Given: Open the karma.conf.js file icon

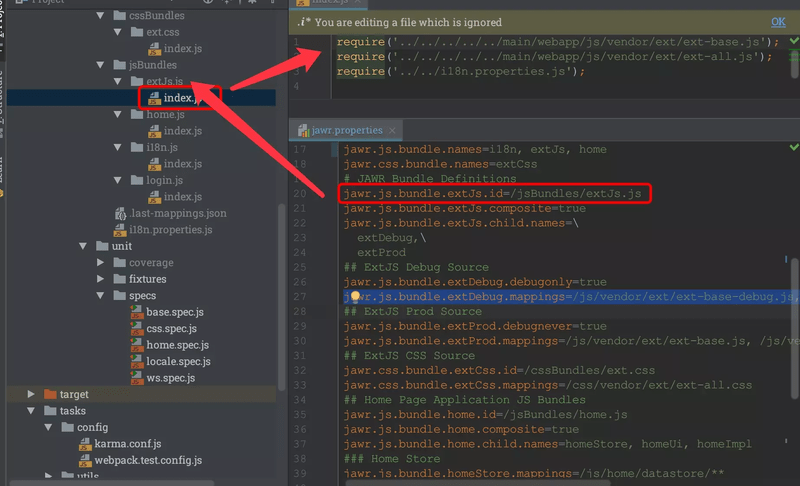Looking at the screenshot, I should [x=87, y=444].
